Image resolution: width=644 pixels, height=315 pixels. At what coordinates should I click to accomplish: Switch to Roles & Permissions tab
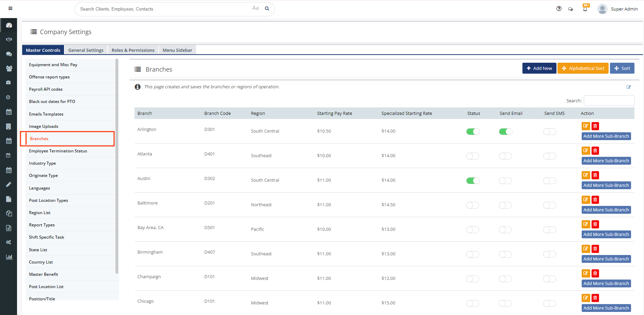[133, 50]
